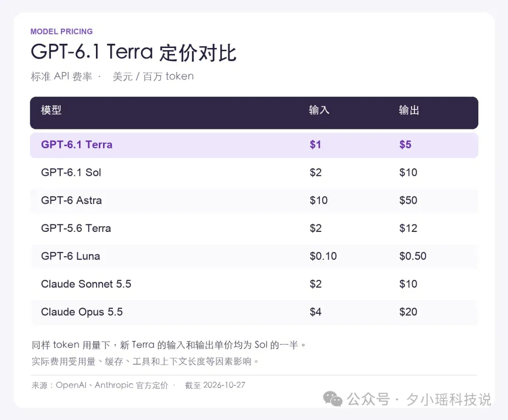Select the GPT-6.1 Sol model name
508x420 pixels.
(71, 172)
